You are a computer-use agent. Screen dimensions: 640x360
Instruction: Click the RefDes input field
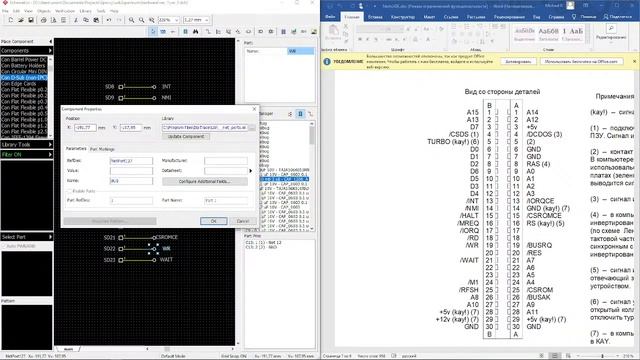131,161
